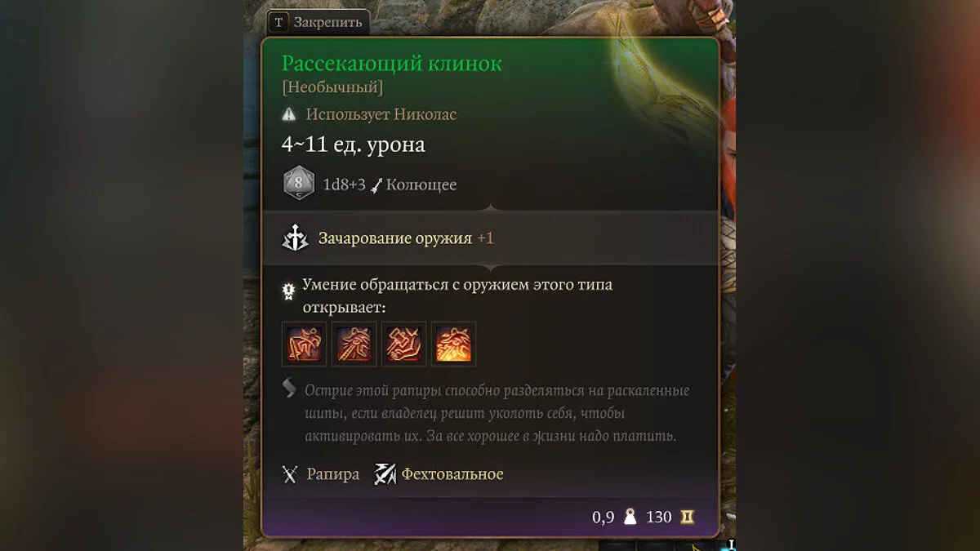Click the Фехтовальное property label
980x551 pixels.
point(452,474)
